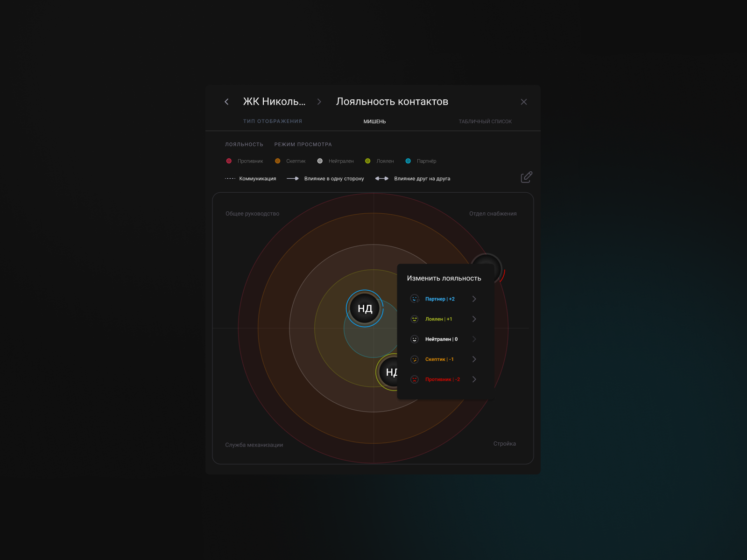Open the ЛОЯЛЬНОСТЬ tab
The image size is (747, 560).
[x=244, y=145]
